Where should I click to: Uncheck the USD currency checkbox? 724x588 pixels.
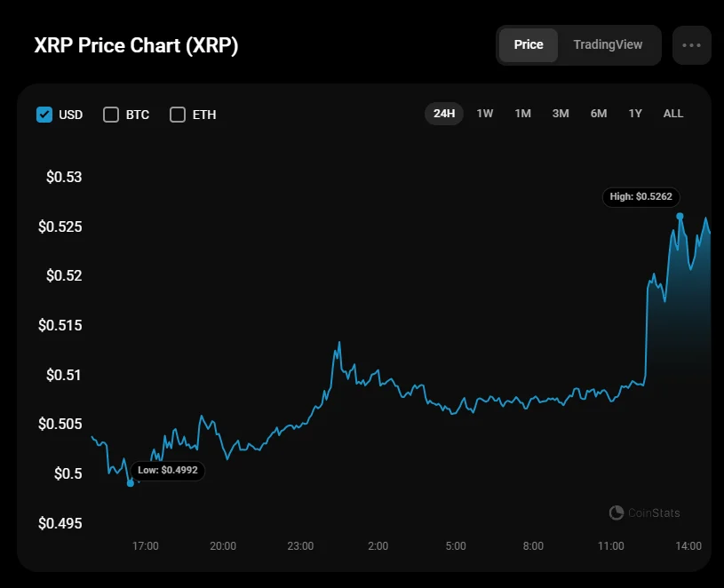(x=44, y=115)
